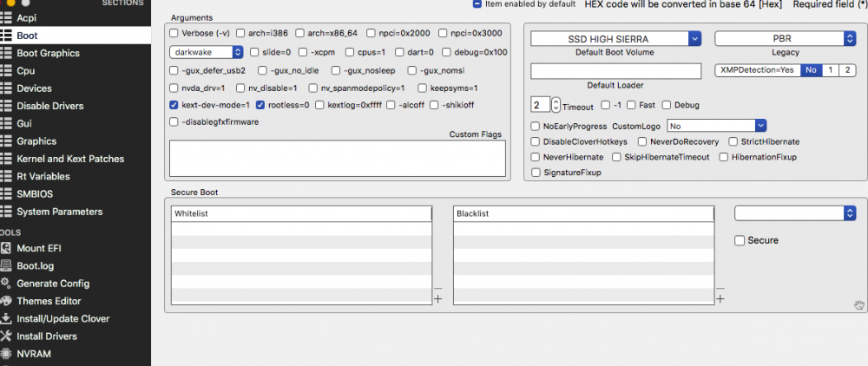Image resolution: width=868 pixels, height=366 pixels.
Task: Open the Generate Config tool
Action: 53,283
